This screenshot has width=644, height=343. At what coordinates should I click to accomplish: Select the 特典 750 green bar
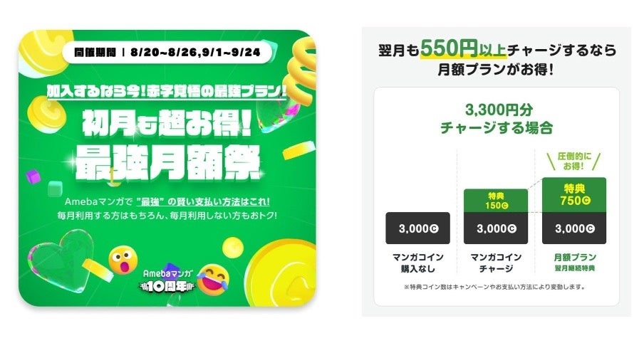(x=573, y=194)
